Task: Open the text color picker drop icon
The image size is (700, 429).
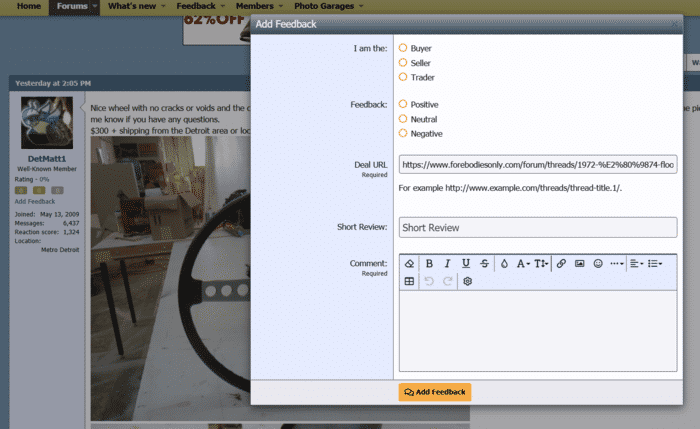Action: tap(504, 263)
